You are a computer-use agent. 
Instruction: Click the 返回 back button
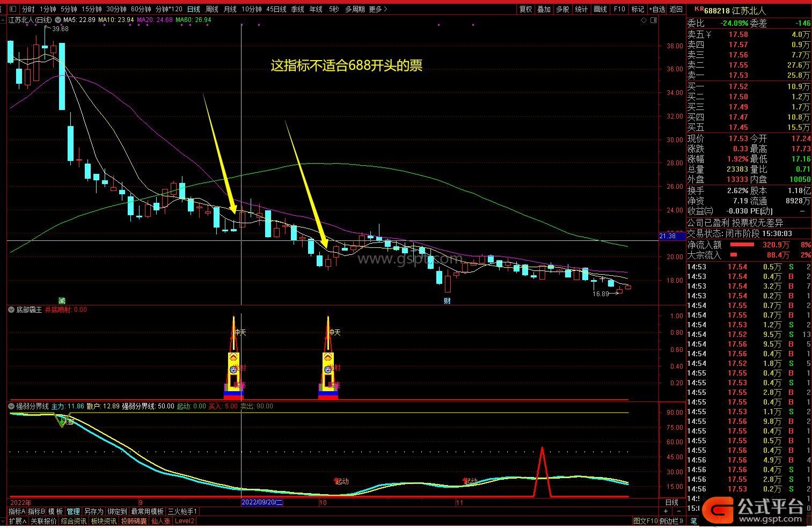click(x=676, y=9)
